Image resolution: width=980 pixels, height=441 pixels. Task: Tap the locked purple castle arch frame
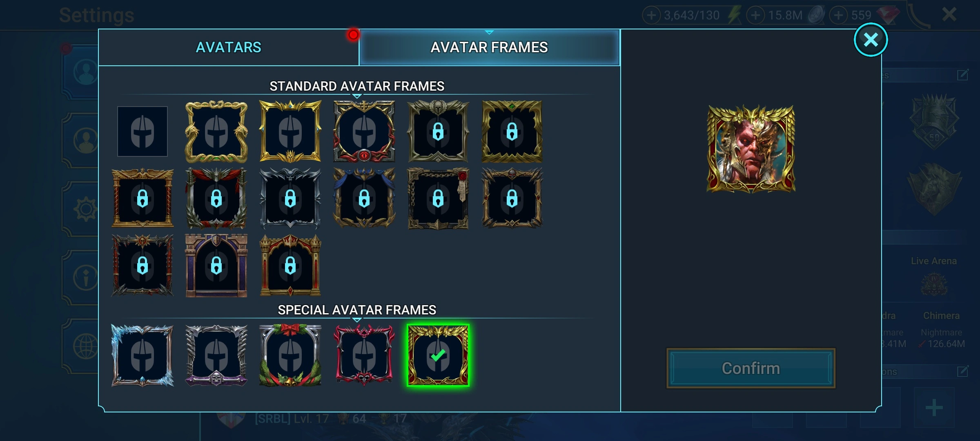coord(216,265)
